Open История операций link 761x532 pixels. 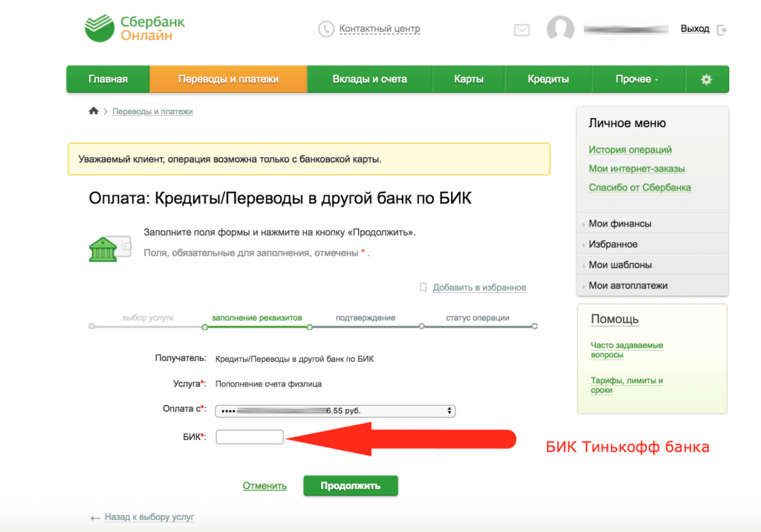pyautogui.click(x=630, y=149)
